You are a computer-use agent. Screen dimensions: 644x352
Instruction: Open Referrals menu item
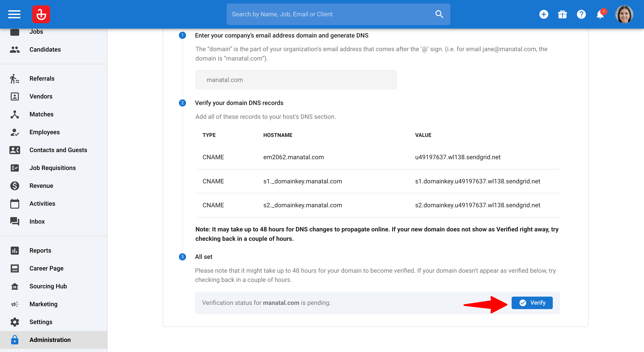pos(53,78)
